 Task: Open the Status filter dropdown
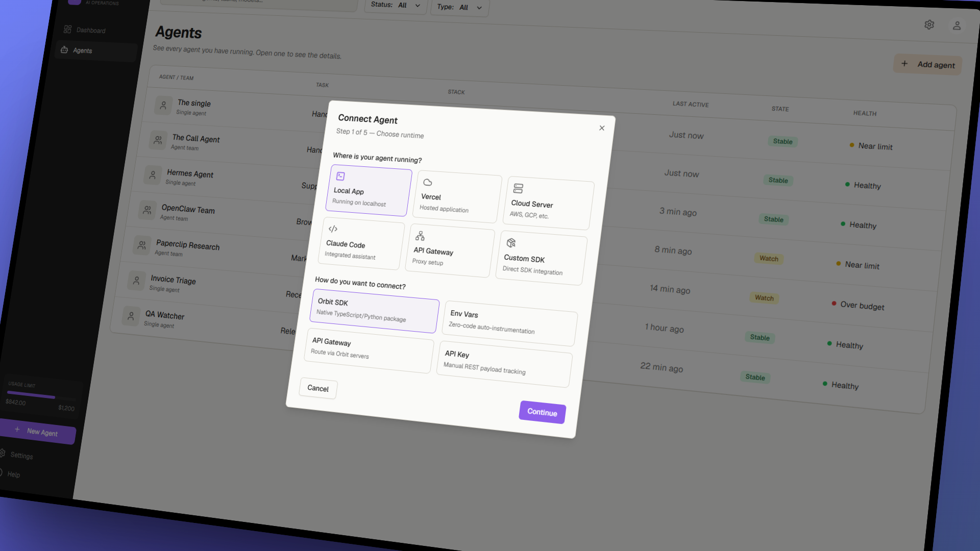[396, 6]
